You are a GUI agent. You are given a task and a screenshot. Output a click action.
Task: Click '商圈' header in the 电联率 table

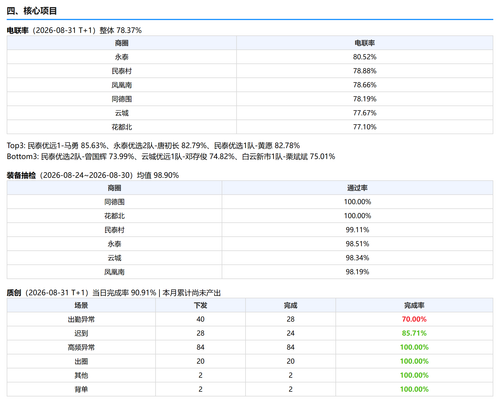tap(122, 43)
